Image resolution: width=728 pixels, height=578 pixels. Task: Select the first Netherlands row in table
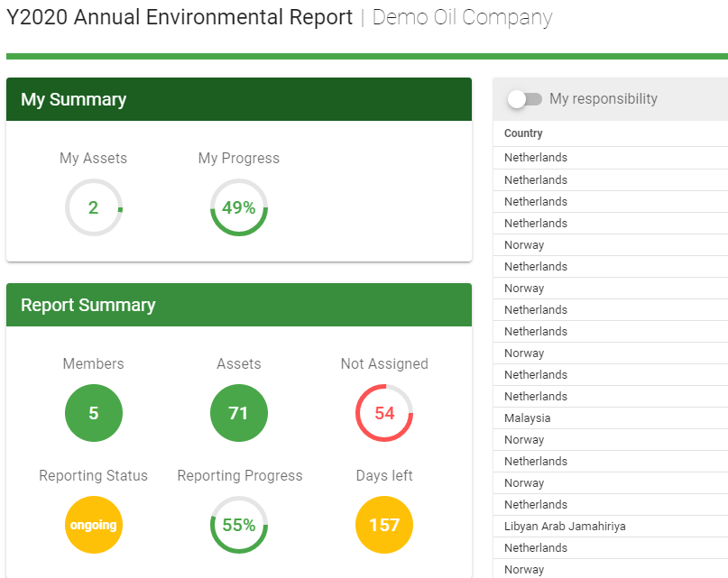coord(536,158)
